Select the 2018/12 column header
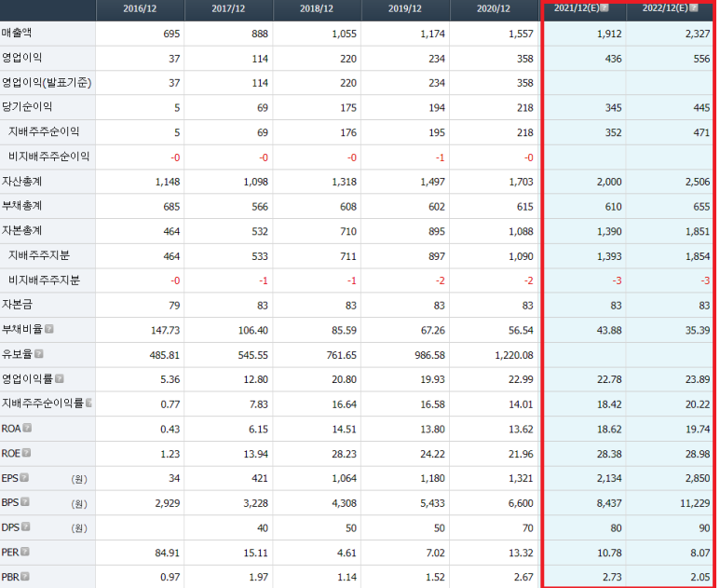Image resolution: width=720 pixels, height=588 pixels. (x=317, y=9)
